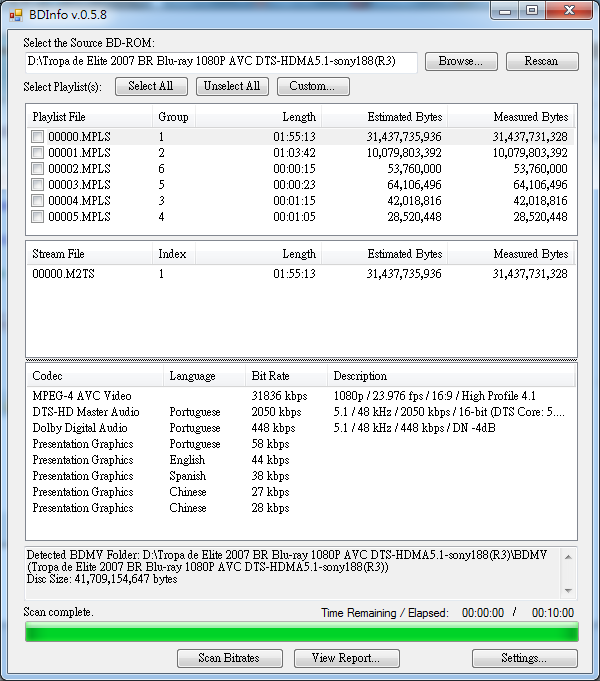
Task: Click the source BD-ROM path field
Action: pyautogui.click(x=220, y=61)
